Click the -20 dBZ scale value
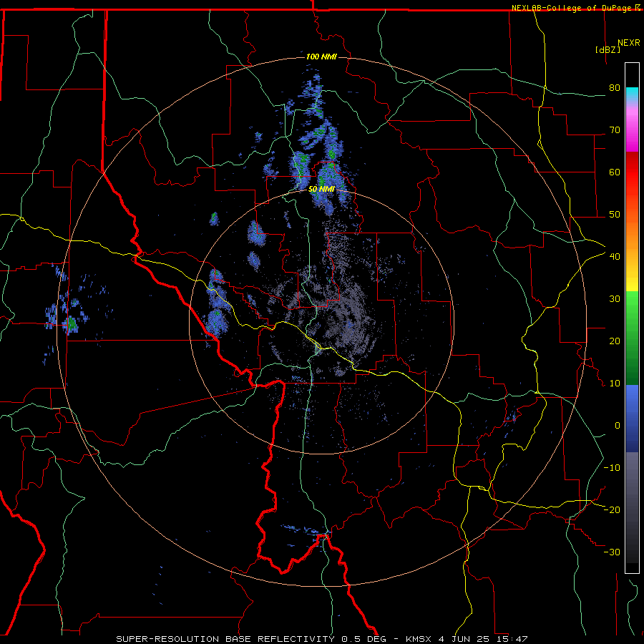644x644 pixels. point(612,510)
